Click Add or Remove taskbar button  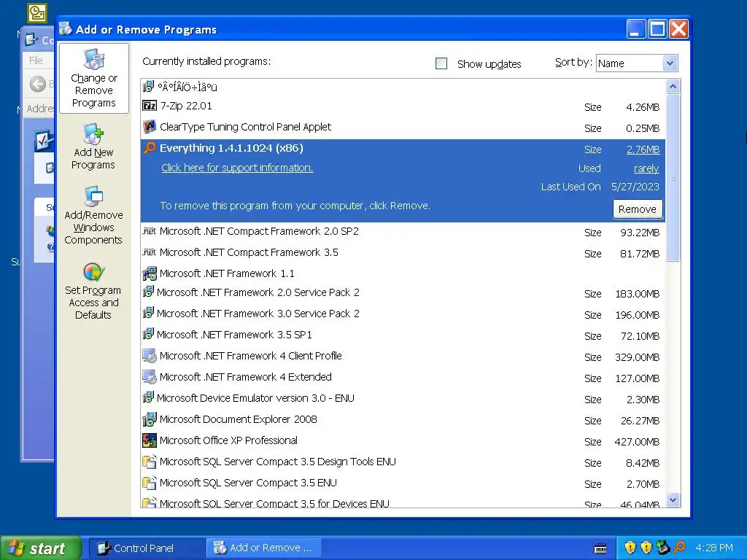coord(263,548)
